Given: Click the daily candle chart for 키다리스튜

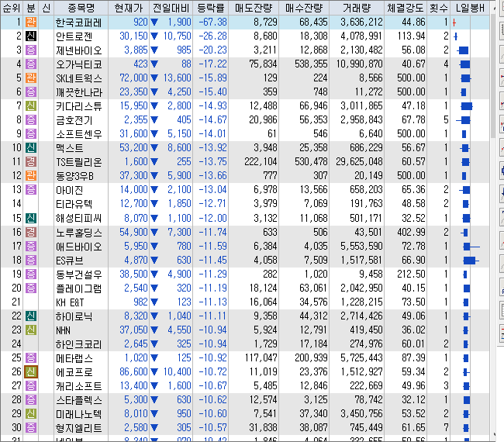Looking at the screenshot, I should pyautogui.click(x=466, y=106).
